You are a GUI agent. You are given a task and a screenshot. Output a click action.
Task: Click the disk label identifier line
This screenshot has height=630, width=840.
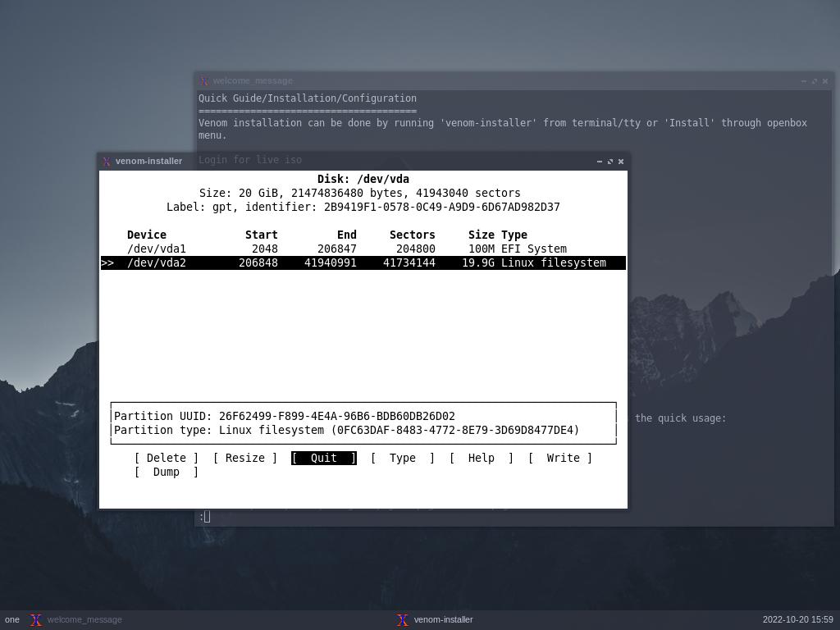(x=363, y=207)
